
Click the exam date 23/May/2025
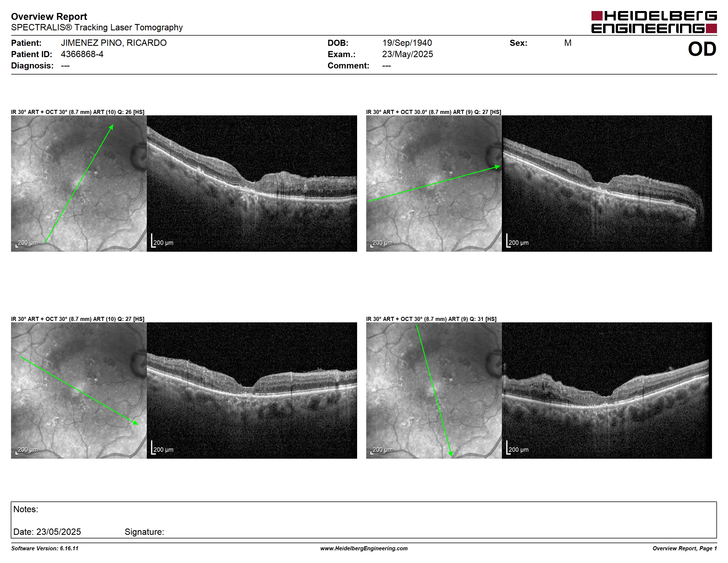(x=407, y=54)
